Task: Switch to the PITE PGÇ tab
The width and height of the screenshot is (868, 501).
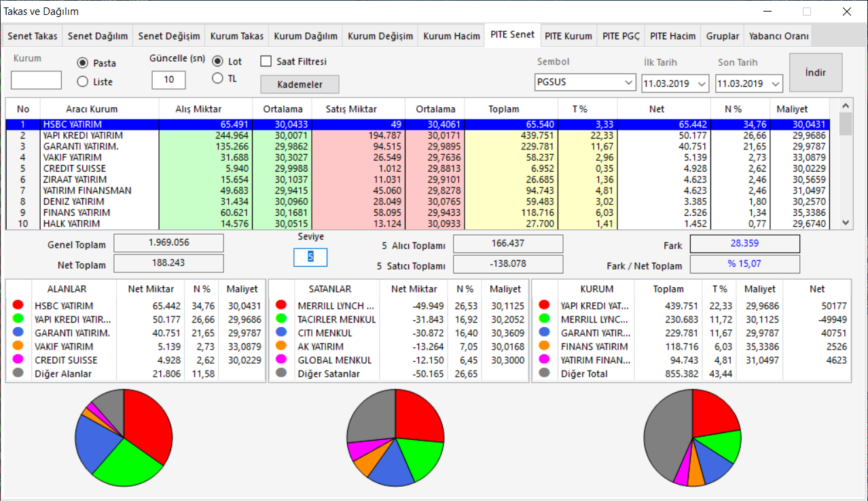Action: pos(621,36)
